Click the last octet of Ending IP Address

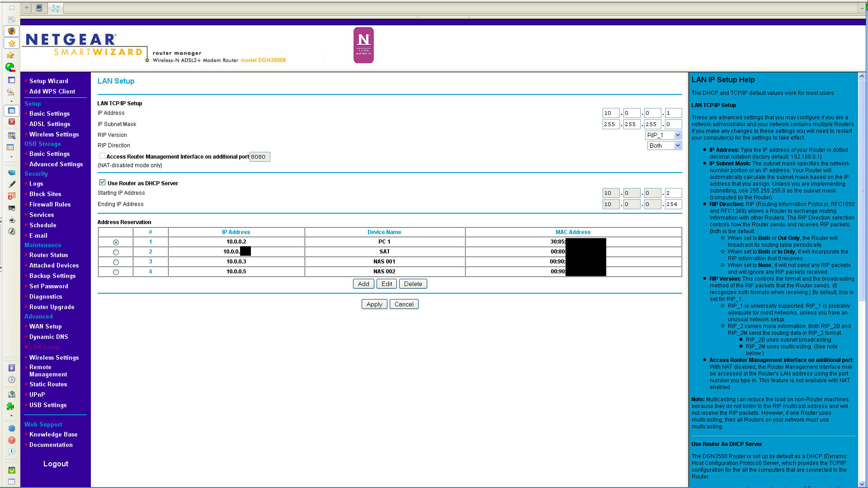(x=673, y=204)
